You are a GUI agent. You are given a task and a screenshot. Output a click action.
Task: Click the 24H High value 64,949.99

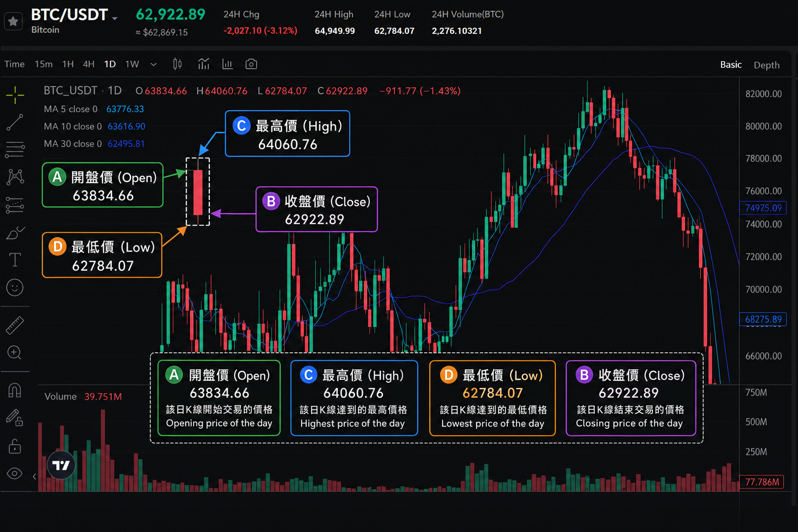pos(335,31)
